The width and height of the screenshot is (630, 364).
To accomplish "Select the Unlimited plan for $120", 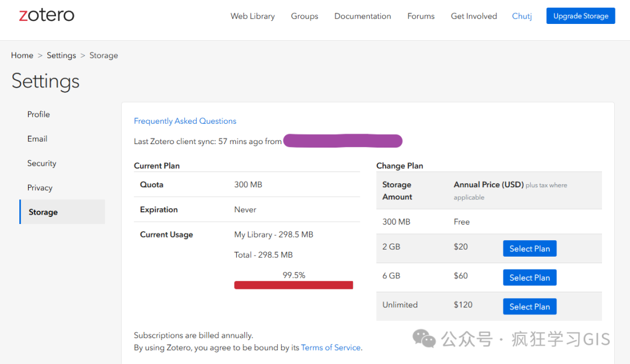I will [529, 307].
